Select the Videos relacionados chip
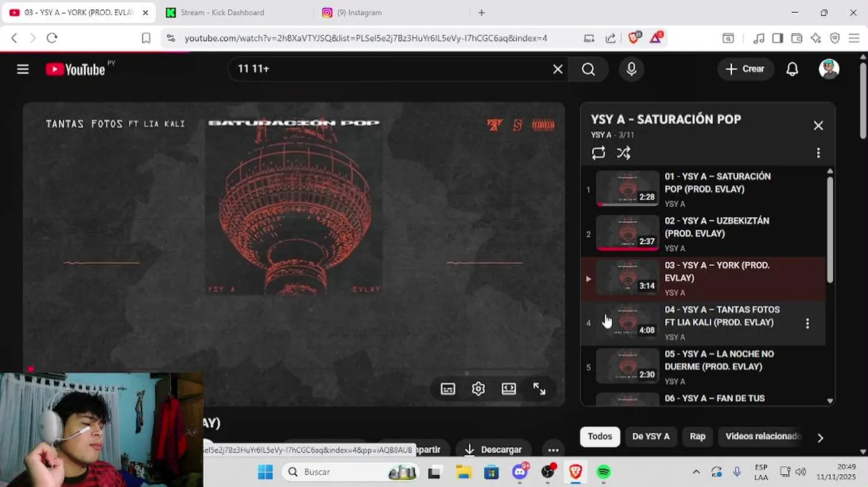Screen dimensions: 868x487 tap(763, 437)
